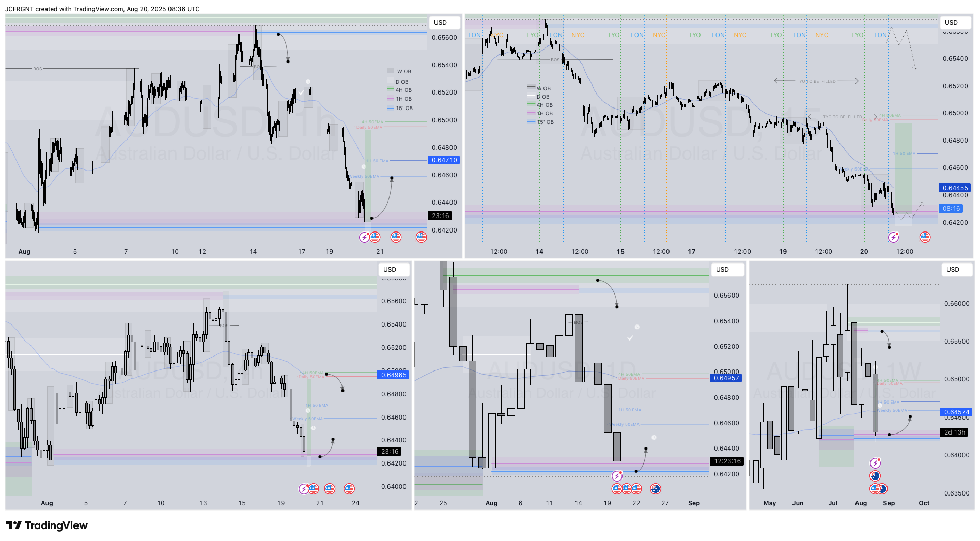Click the Sep date label on bottom-middle chart

tap(694, 503)
